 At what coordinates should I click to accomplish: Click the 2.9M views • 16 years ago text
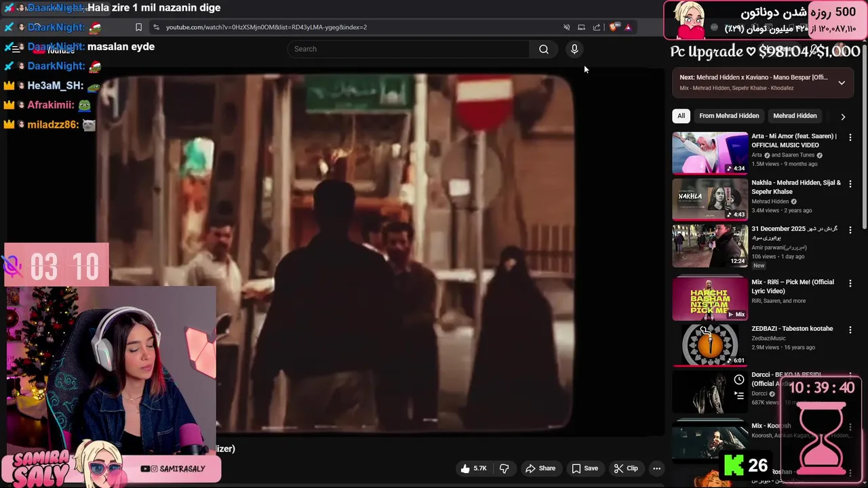pyautogui.click(x=783, y=348)
